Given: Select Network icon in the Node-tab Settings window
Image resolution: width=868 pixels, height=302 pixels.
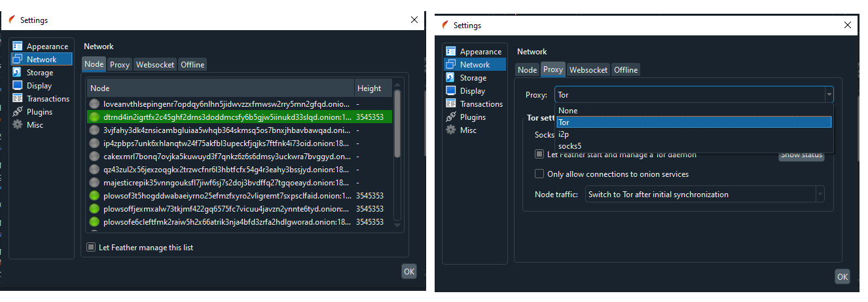Looking at the screenshot, I should [x=18, y=60].
